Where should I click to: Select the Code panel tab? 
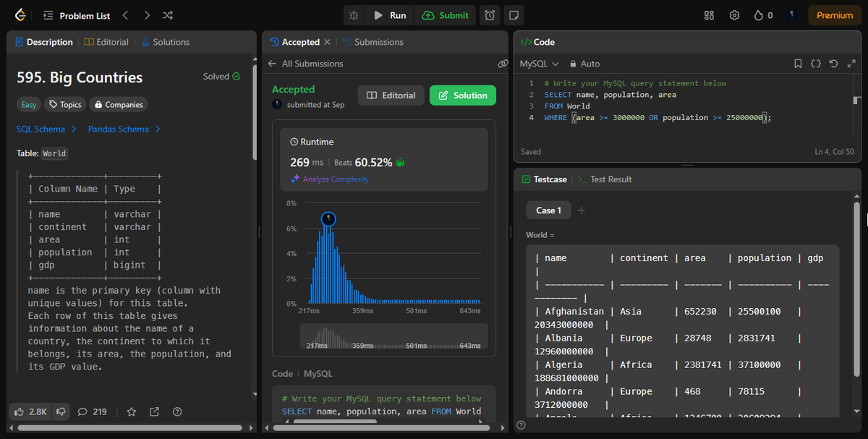[x=537, y=42]
